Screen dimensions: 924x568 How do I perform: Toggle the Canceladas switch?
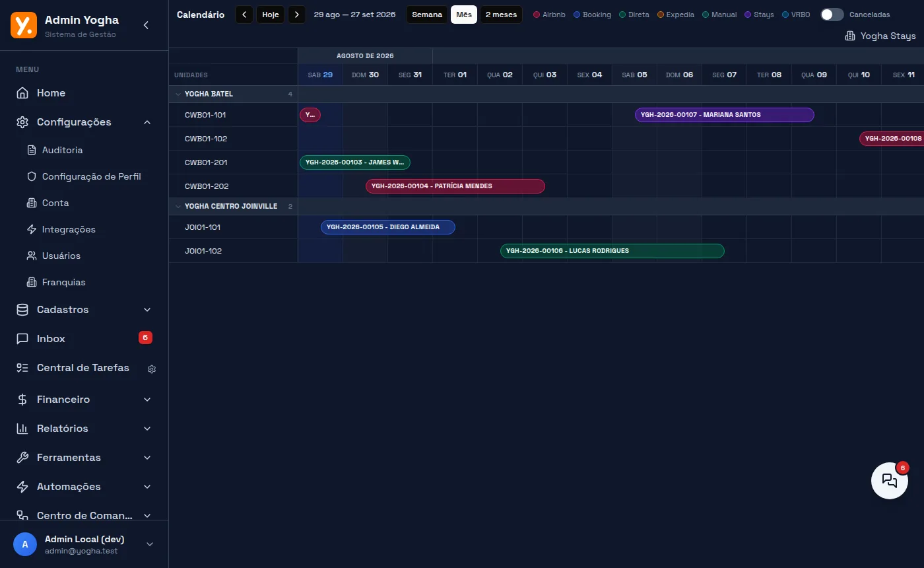pos(832,15)
